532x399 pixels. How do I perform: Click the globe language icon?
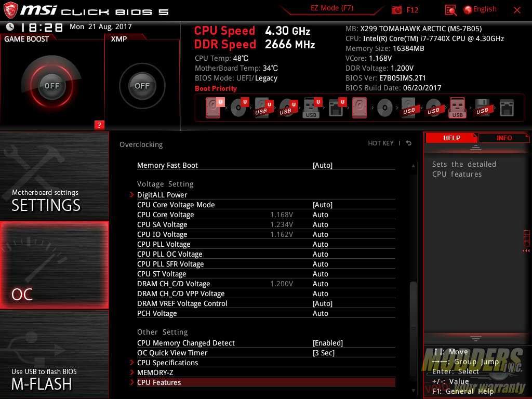point(468,10)
